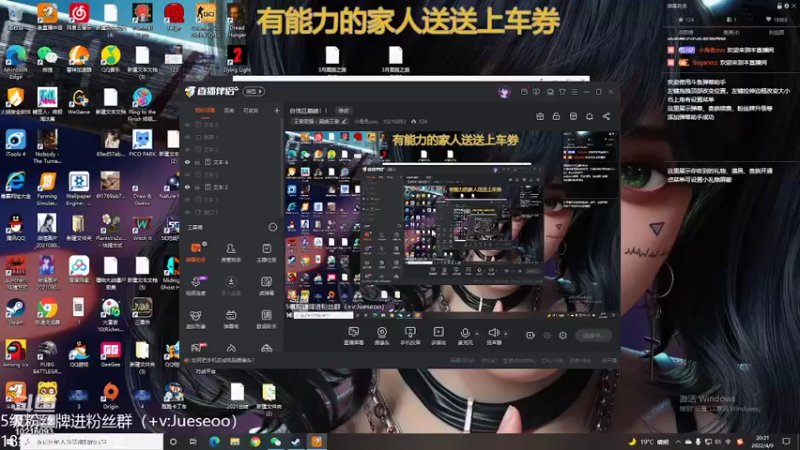
Task: Open title bar hamburger menu
Action: [x=574, y=92]
